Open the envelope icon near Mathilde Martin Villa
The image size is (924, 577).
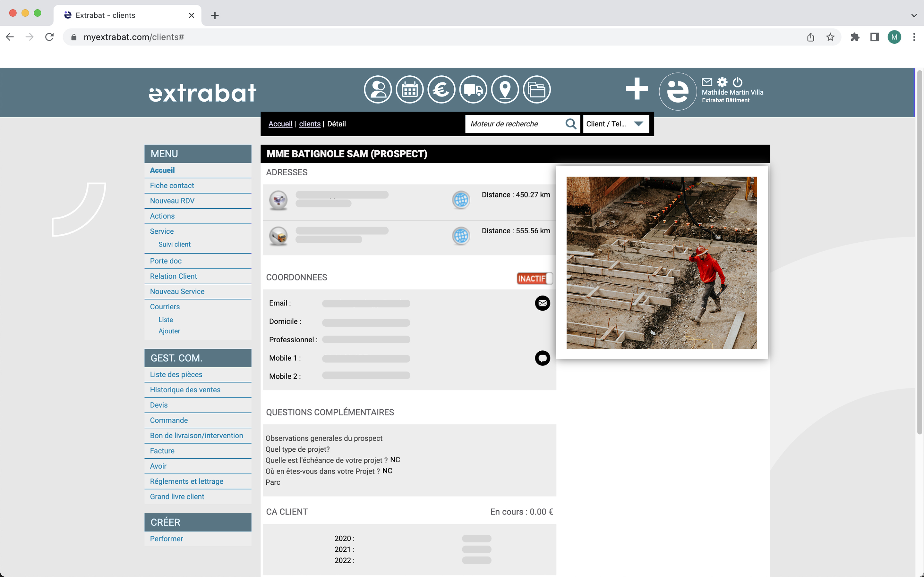point(707,81)
